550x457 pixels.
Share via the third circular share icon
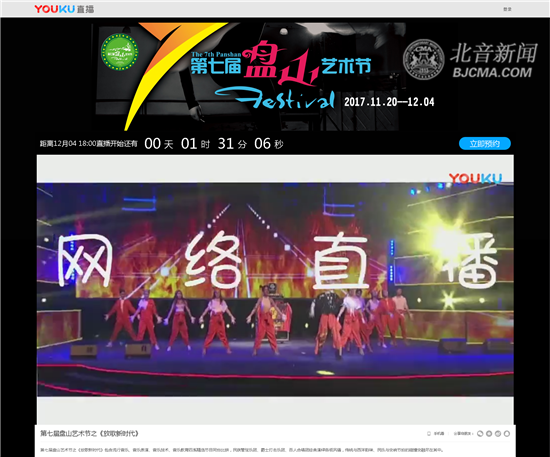point(498,434)
